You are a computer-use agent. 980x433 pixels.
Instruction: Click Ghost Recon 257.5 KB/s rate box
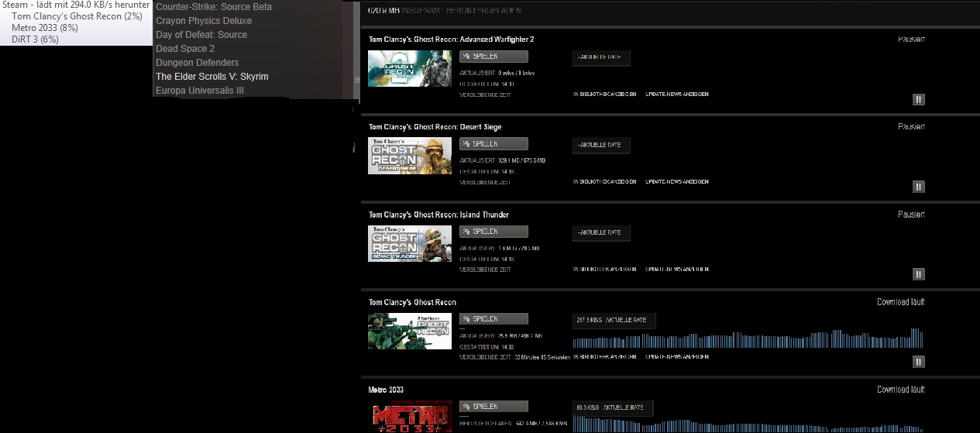(x=614, y=320)
